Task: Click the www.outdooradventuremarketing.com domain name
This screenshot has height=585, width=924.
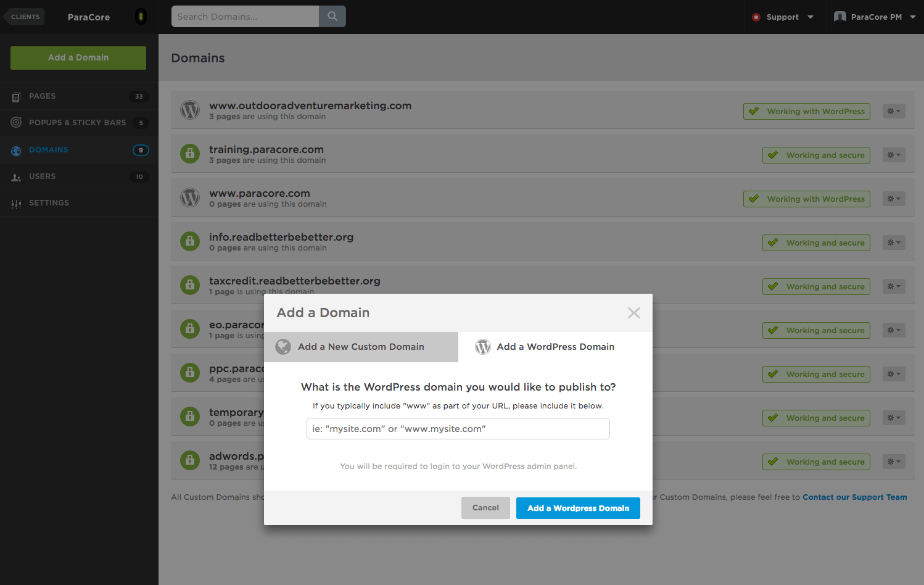Action: click(x=310, y=106)
